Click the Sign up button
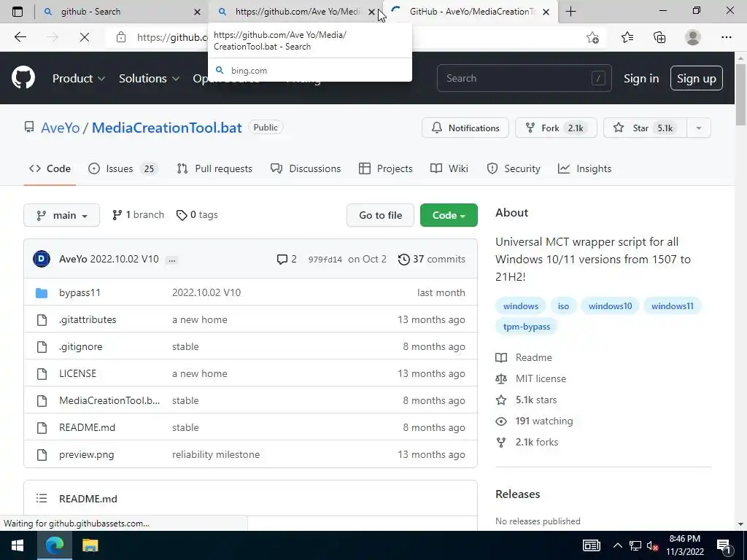The height and width of the screenshot is (560, 747). point(696,79)
